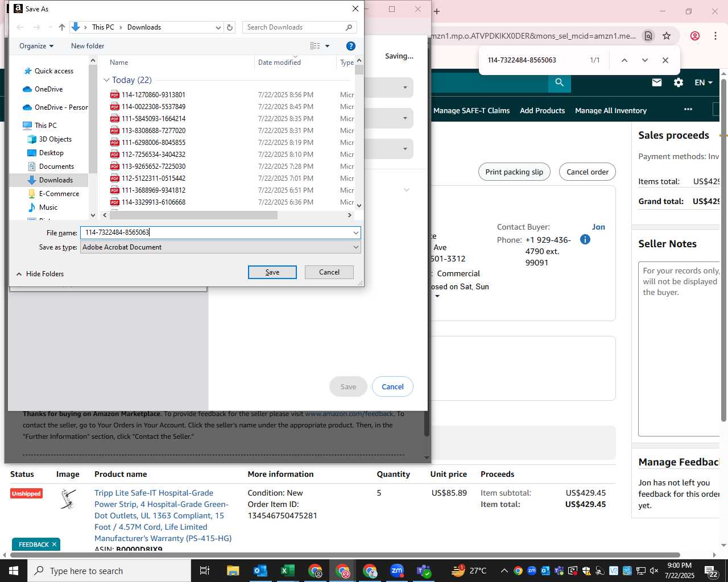The image size is (728, 582).
Task: Expand address bar path history dropdown
Action: pyautogui.click(x=218, y=27)
